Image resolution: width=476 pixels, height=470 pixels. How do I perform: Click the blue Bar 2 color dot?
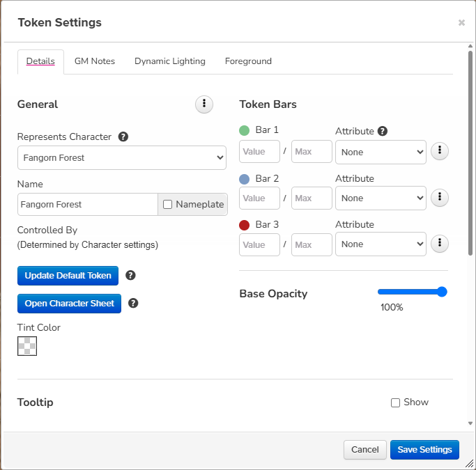point(245,179)
